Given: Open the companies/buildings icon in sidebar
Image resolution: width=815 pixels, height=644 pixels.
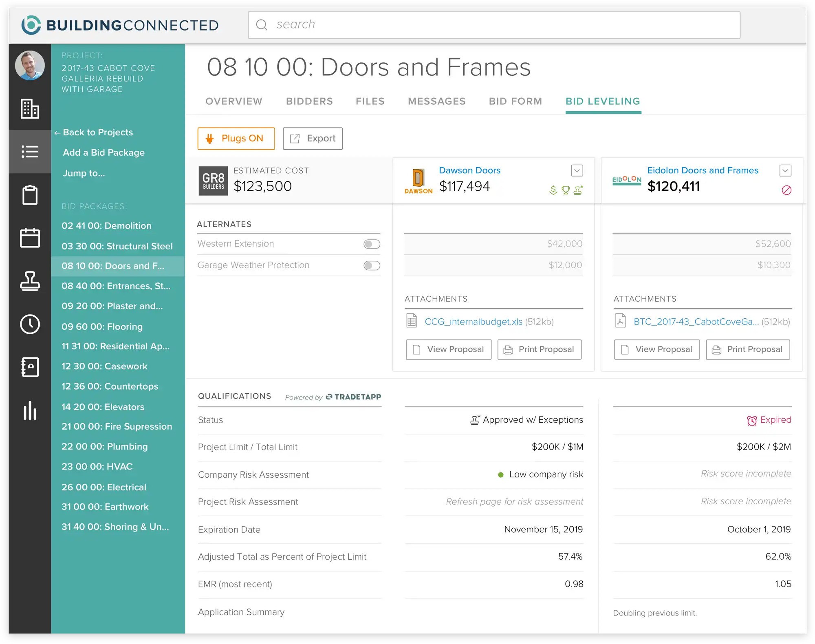Looking at the screenshot, I should [30, 109].
